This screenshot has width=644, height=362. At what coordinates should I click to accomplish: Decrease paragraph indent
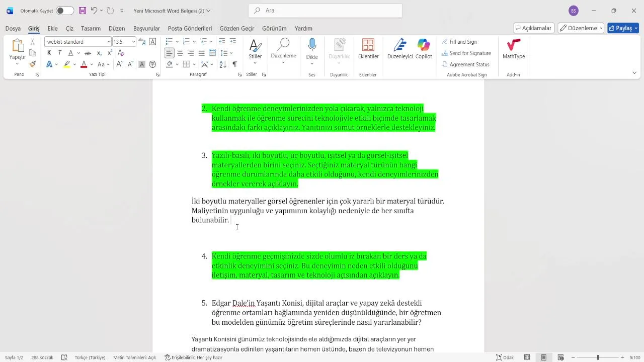point(222,41)
